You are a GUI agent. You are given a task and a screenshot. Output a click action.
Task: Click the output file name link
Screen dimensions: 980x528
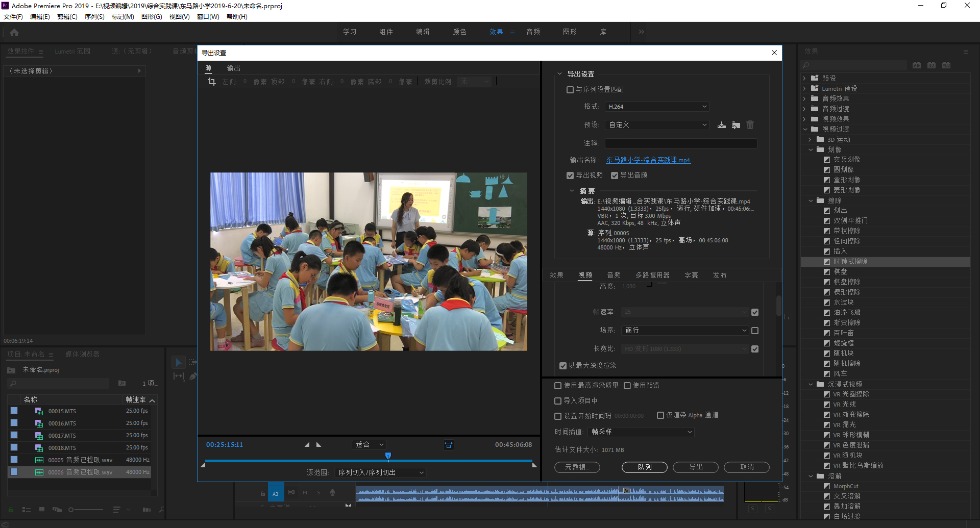648,160
